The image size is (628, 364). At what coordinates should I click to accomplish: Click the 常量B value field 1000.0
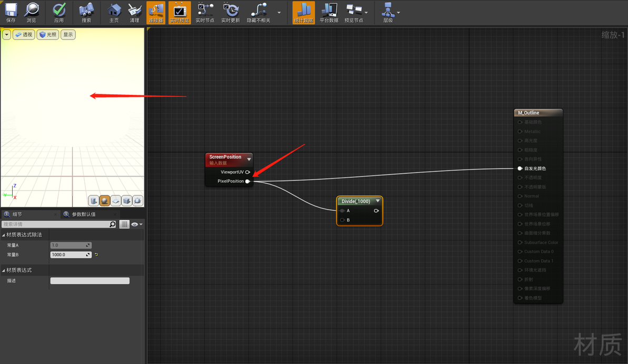coord(71,254)
